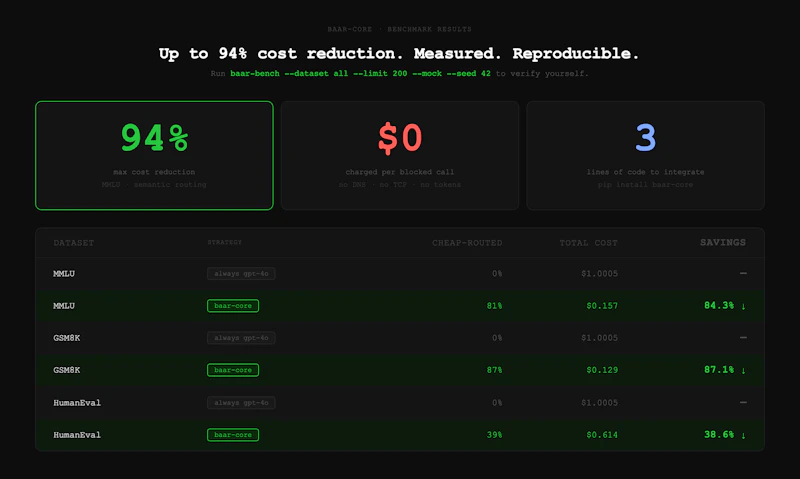Click the $0.129 total cost
Viewport: 800px width, 479px height.
click(602, 370)
